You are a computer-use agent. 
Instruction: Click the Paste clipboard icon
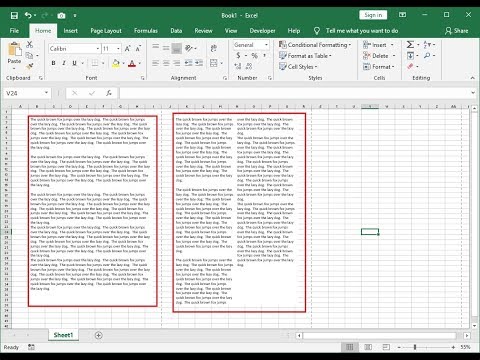[x=14, y=49]
